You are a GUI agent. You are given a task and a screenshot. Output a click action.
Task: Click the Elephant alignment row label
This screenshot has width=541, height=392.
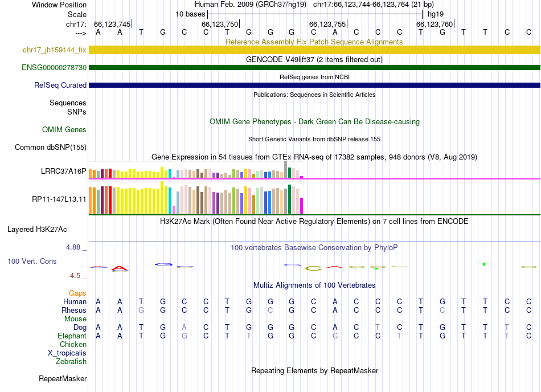(x=72, y=336)
